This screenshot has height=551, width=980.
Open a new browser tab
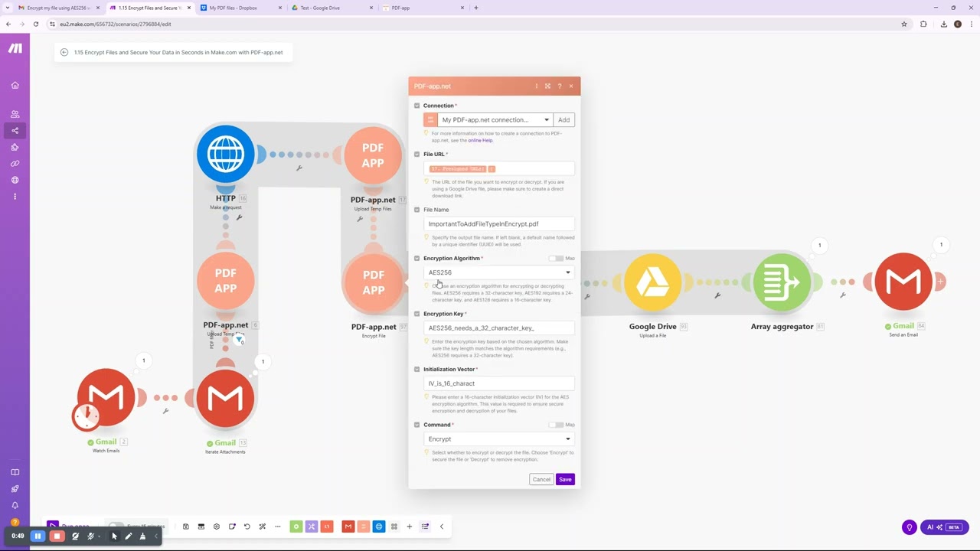[x=476, y=8]
